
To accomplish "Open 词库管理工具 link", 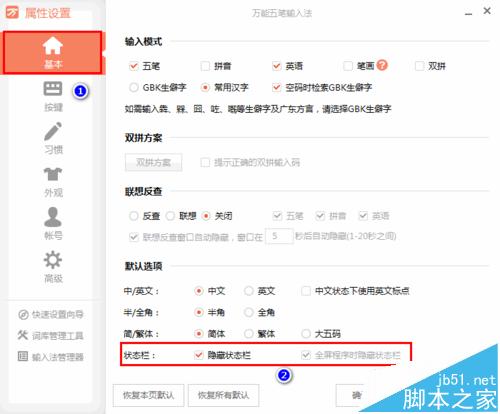I will (57, 336).
